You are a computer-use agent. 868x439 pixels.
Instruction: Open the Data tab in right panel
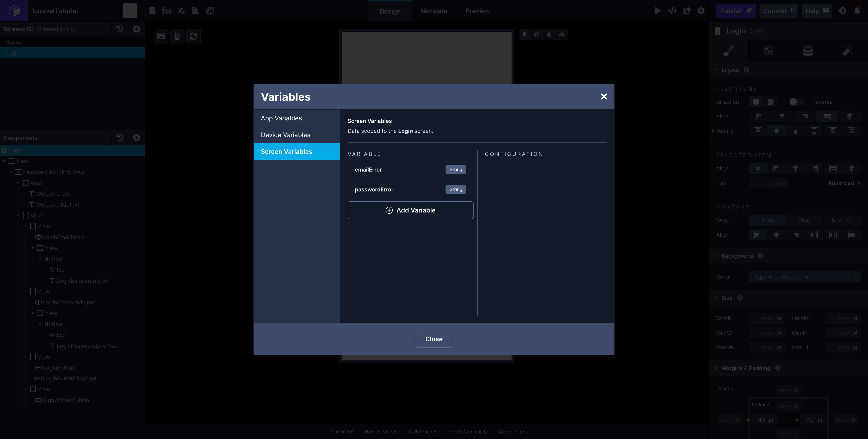[808, 51]
